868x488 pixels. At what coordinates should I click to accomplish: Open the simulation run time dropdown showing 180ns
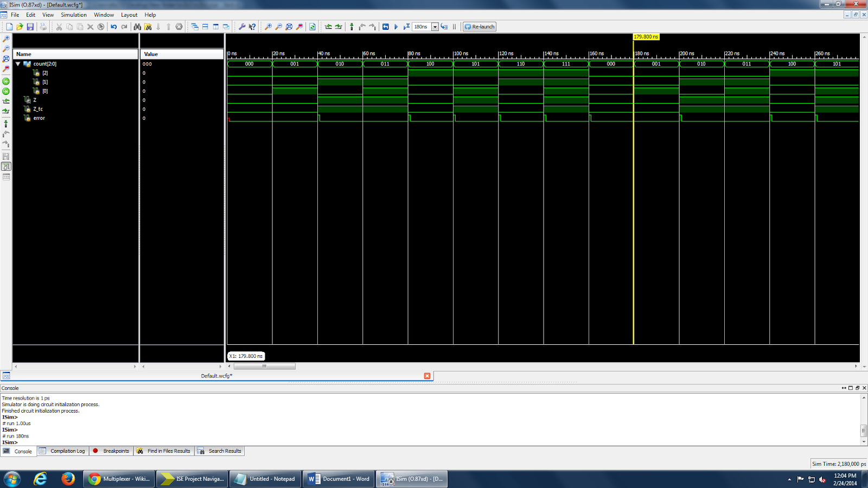435,26
